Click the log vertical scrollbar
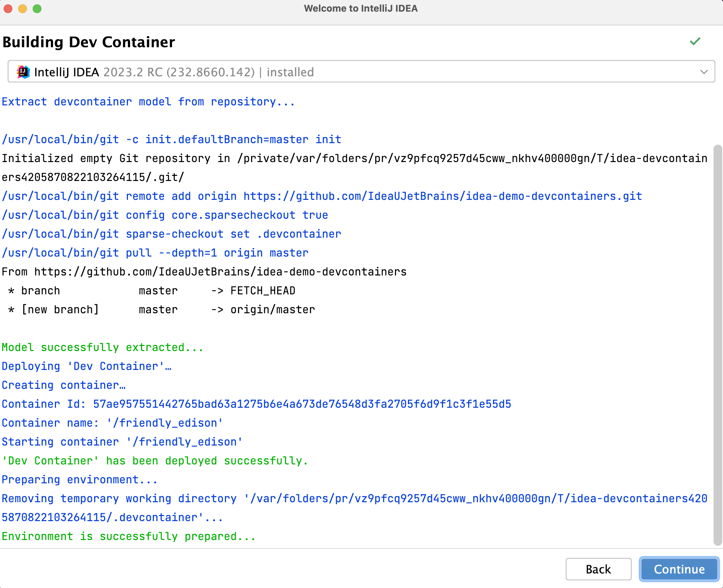Screen dimensions: 723x588 [717, 345]
